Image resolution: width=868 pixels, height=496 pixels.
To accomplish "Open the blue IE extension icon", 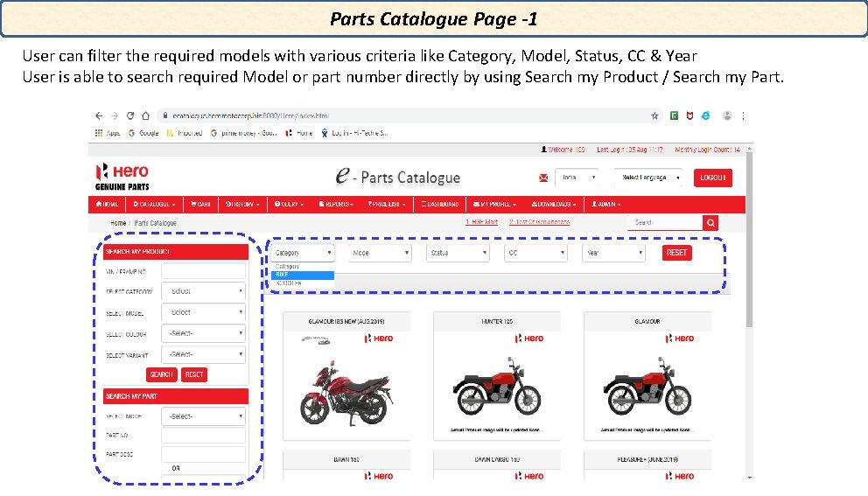I will (x=706, y=115).
